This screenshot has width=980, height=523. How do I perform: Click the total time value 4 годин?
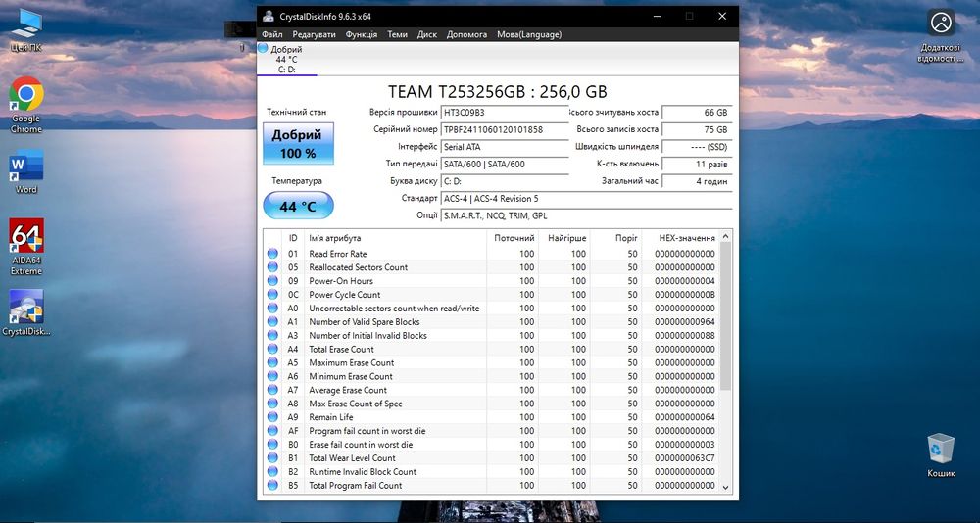click(697, 181)
